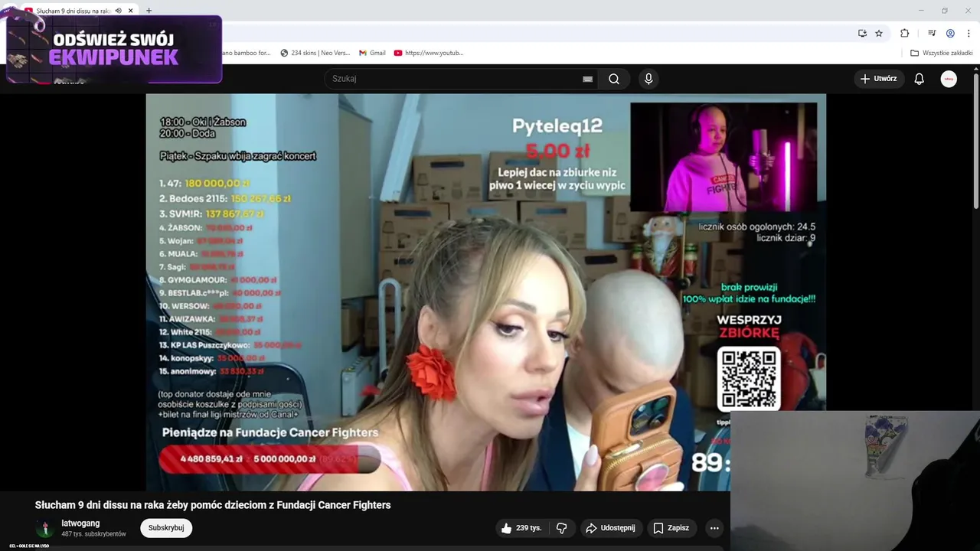
Task: Share the video via Udostępnij
Action: point(610,528)
